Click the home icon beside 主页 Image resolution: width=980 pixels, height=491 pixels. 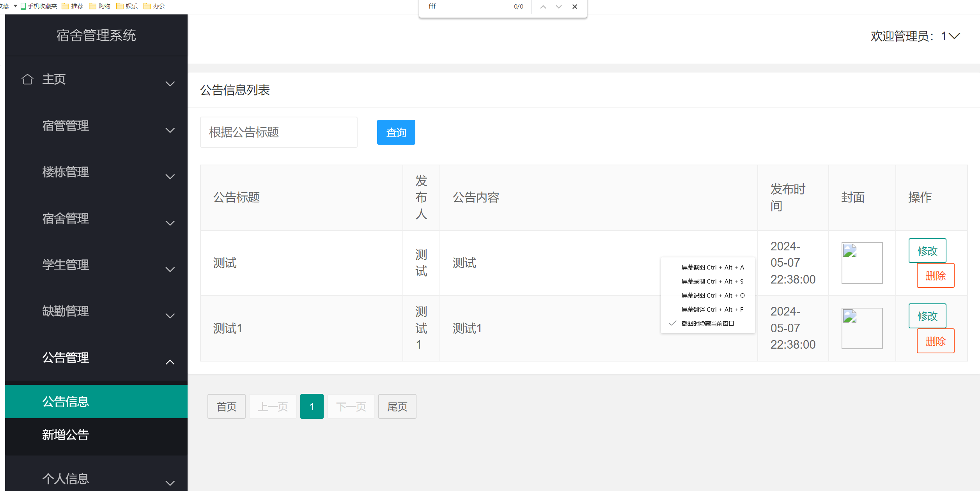pos(27,79)
